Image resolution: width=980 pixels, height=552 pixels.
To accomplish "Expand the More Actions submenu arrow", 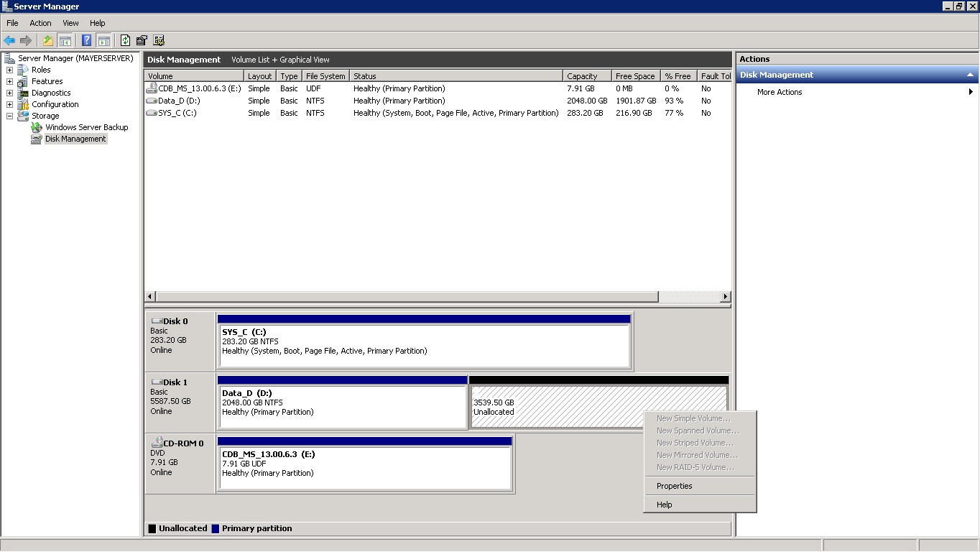I will click(971, 92).
